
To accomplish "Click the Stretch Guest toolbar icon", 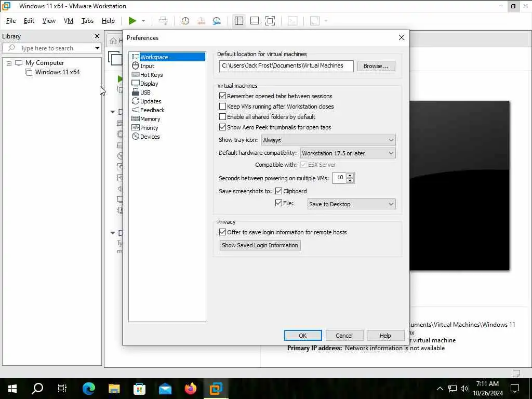I will tap(315, 21).
